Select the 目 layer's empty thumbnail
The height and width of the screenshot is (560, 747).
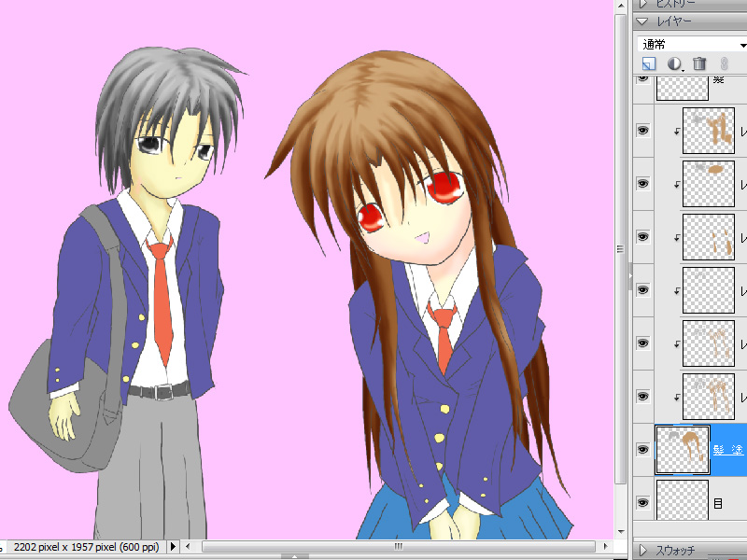click(x=683, y=500)
